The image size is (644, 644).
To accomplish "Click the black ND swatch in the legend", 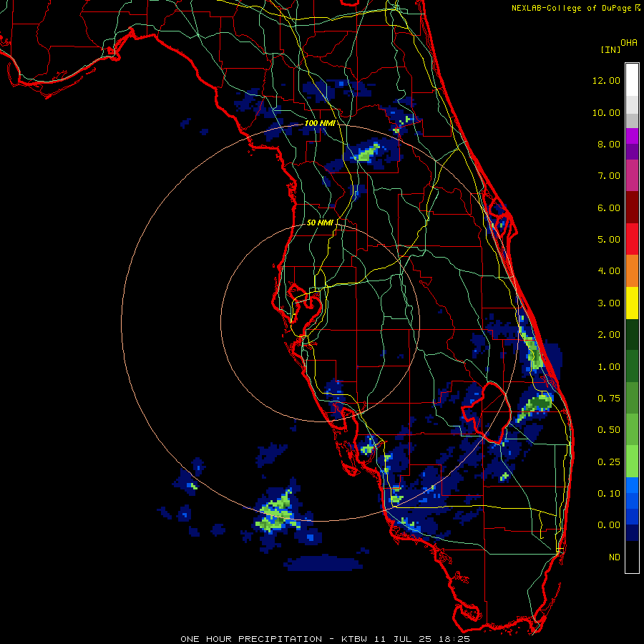I will [x=632, y=557].
